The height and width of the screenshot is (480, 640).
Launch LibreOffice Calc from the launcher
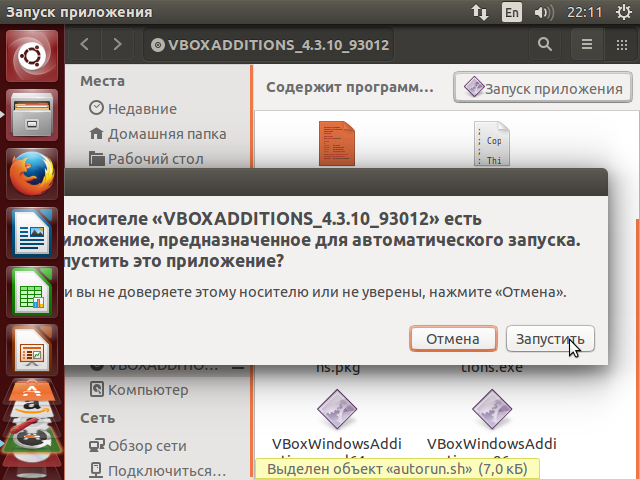pos(32,292)
